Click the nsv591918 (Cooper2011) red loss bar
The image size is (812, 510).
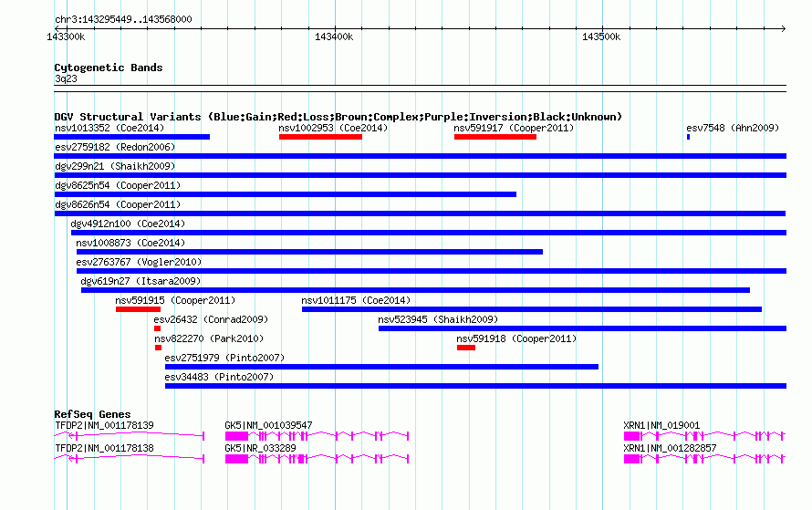tap(466, 348)
